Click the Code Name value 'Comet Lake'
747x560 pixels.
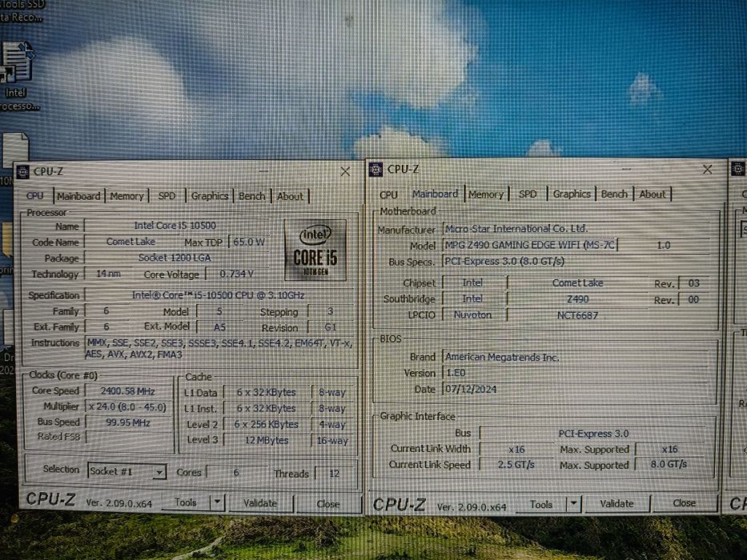point(131,242)
